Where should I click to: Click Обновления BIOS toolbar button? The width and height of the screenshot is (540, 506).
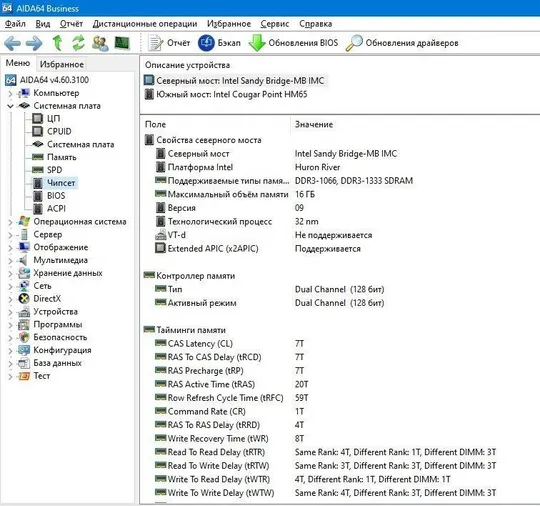(x=293, y=43)
